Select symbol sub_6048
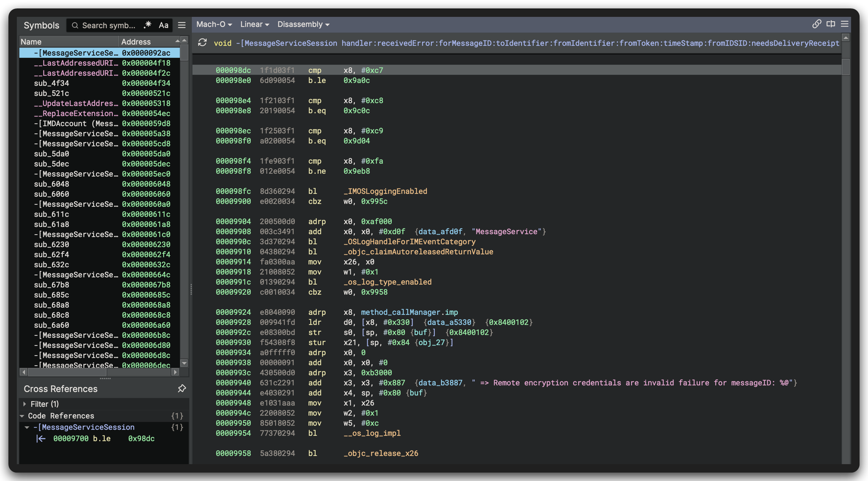Screen dimensions: 868x481 coord(99,184)
